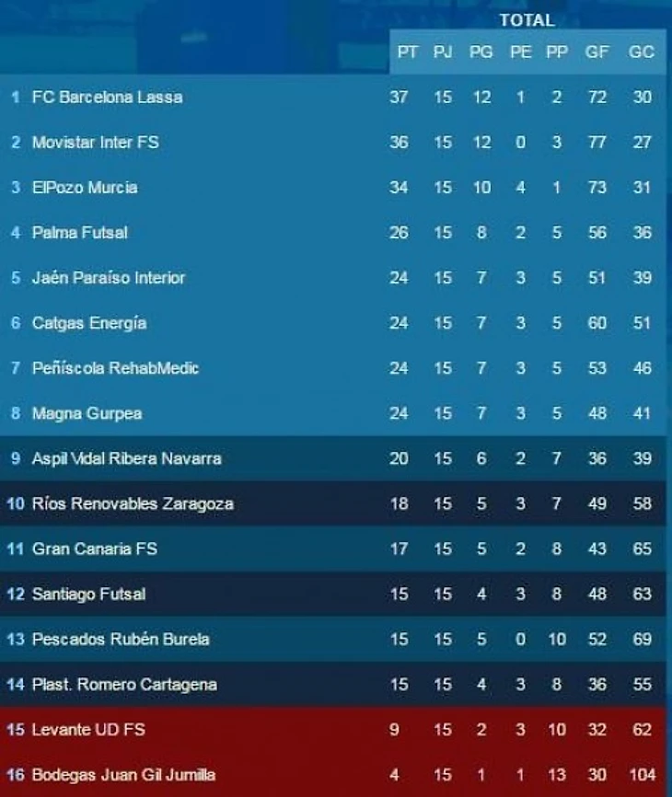The width and height of the screenshot is (672, 797).
Task: Select Levante UD FS relegation row
Action: tap(88, 730)
